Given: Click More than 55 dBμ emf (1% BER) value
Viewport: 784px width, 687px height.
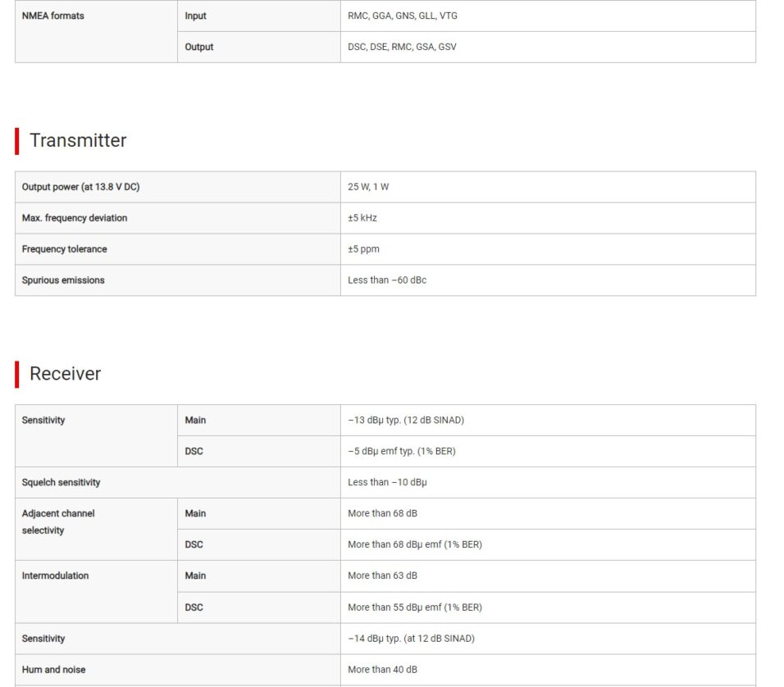Looking at the screenshot, I should [x=415, y=607].
